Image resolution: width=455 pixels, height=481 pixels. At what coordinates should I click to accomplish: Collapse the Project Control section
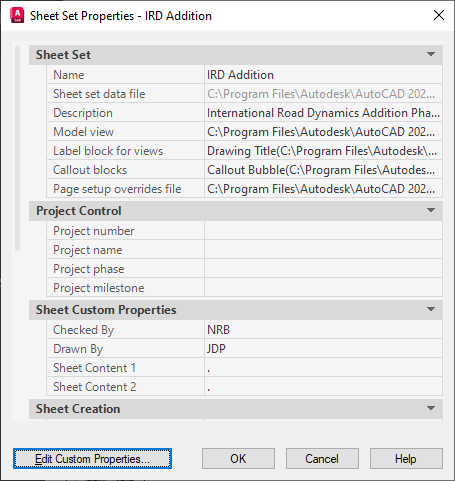tap(431, 210)
